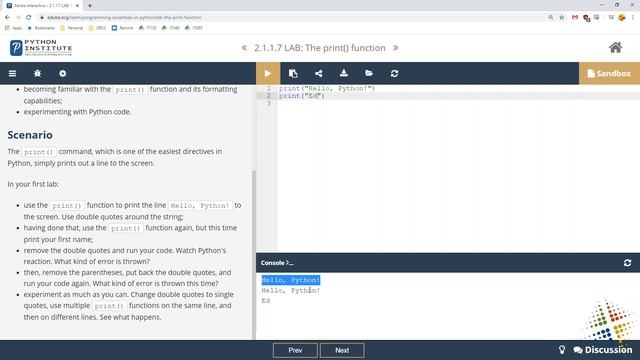
Task: Open a new browser tab
Action: [90, 6]
